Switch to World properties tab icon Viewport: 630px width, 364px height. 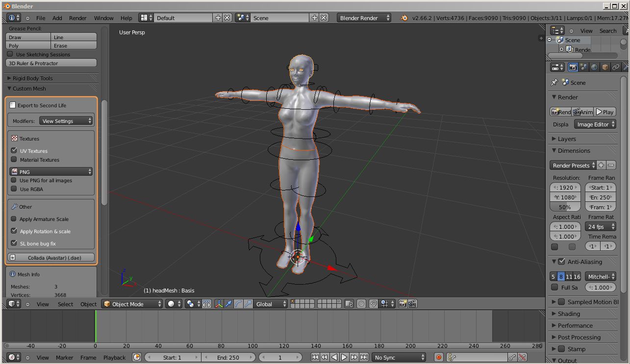[594, 67]
